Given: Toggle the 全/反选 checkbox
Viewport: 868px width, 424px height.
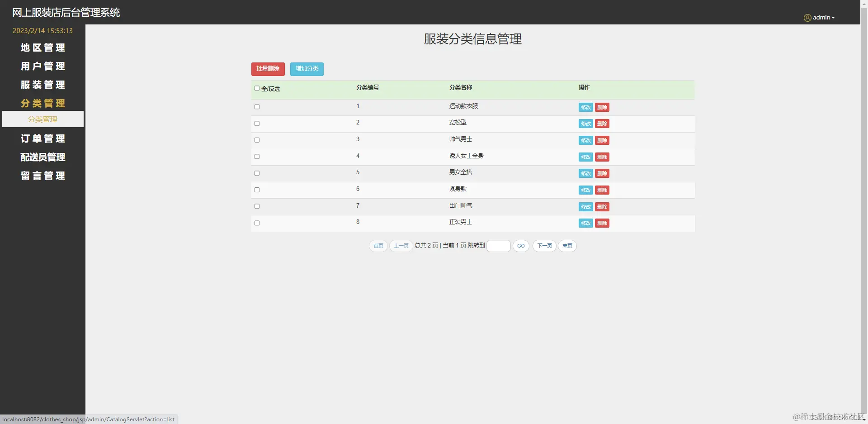Looking at the screenshot, I should click(x=257, y=88).
